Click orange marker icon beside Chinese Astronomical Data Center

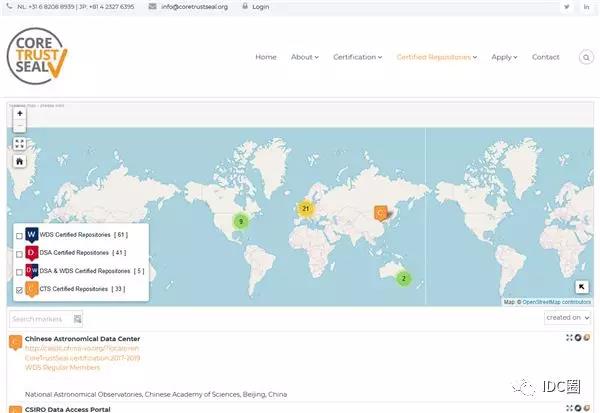point(15,342)
